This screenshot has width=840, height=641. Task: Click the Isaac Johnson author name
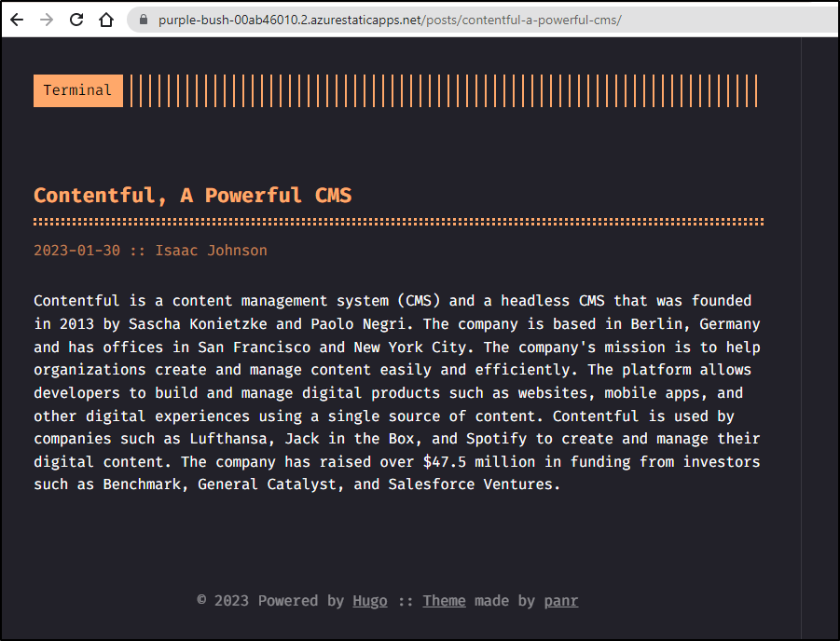[x=211, y=250]
